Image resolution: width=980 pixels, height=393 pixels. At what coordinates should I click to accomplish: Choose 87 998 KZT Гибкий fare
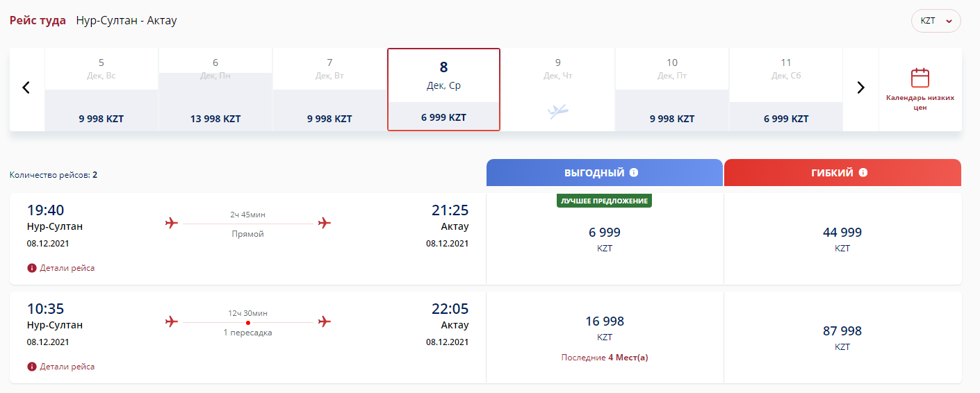click(842, 337)
